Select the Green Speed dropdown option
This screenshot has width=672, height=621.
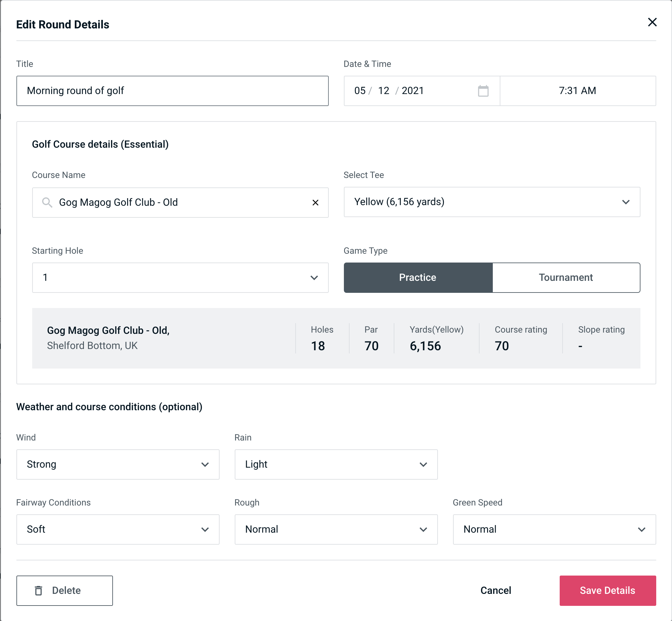click(x=554, y=529)
